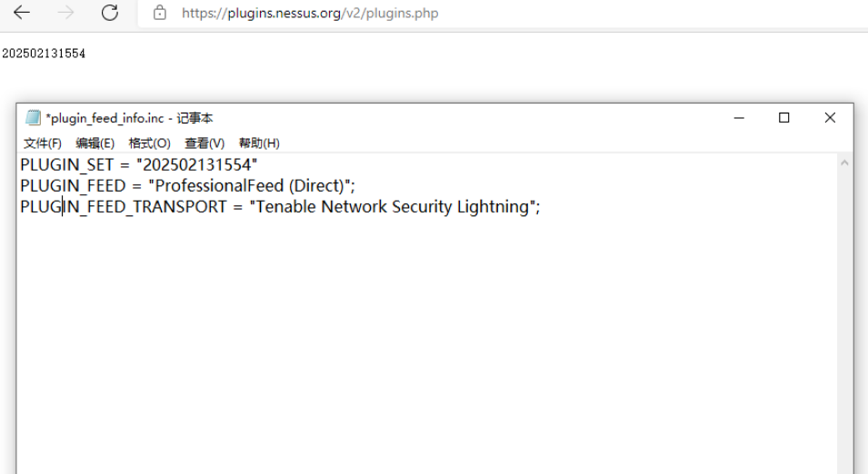868x474 pixels.
Task: Maximize the Notepad window
Action: tap(784, 117)
